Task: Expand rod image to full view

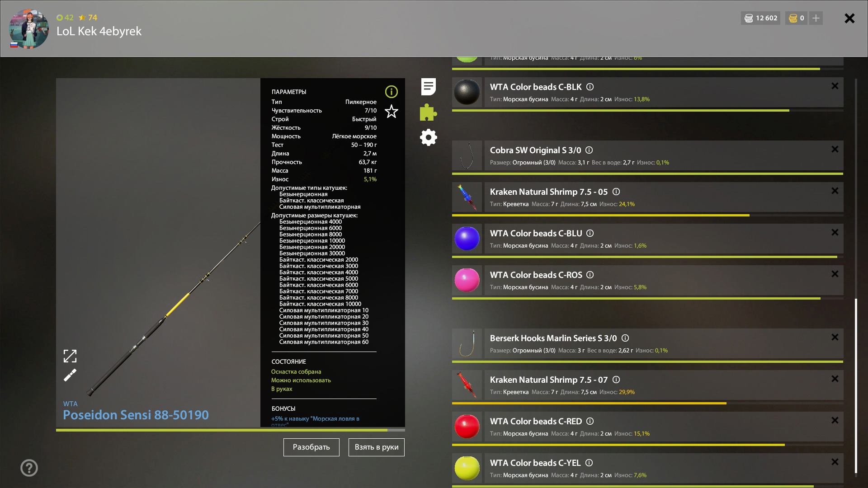Action: click(x=70, y=356)
